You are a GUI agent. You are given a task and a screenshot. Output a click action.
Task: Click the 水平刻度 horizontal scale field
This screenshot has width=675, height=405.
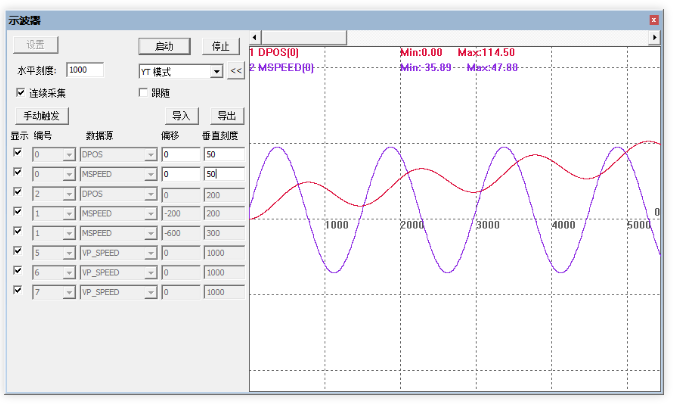click(85, 70)
